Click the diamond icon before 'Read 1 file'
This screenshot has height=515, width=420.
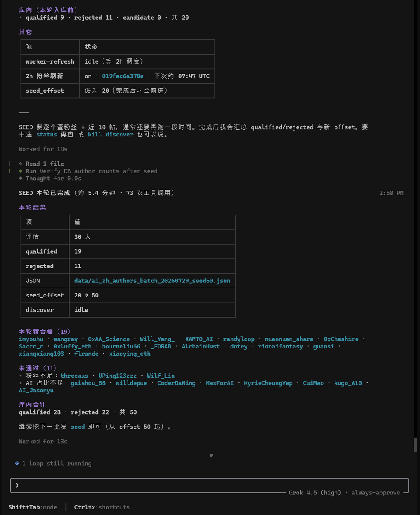click(21, 164)
